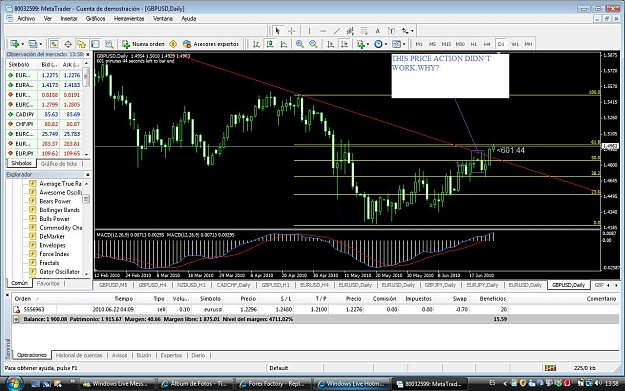The width and height of the screenshot is (625, 391).
Task: Select the Fibonacci retracement tool
Action: click(364, 31)
